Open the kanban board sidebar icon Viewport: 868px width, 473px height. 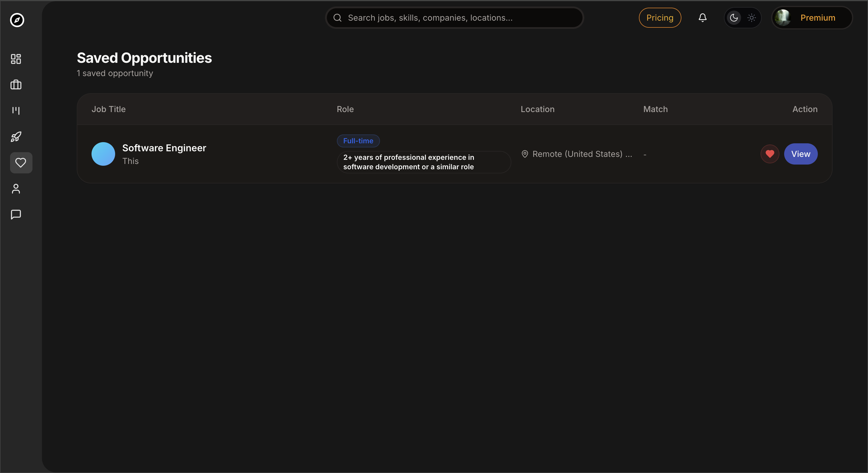coord(16,110)
